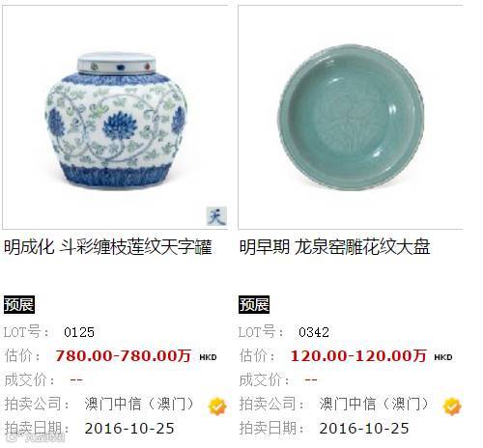
Task: Open the Longquan celadon dish thumbnail image
Action: pyautogui.click(x=351, y=117)
